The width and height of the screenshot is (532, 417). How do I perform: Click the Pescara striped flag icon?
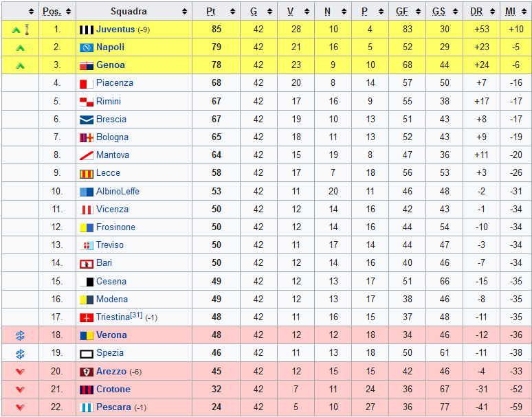click(87, 407)
